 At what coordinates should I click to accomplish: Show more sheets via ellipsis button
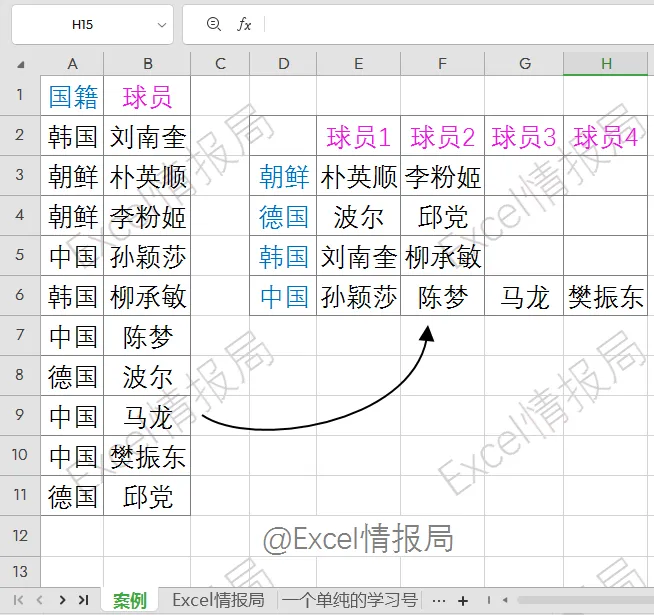[x=438, y=601]
